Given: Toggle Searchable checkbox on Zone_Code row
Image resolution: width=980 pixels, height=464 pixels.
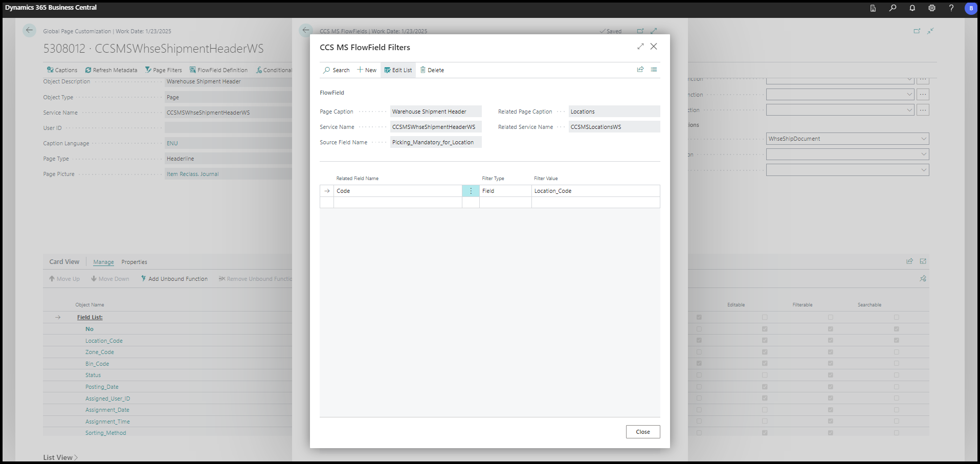Looking at the screenshot, I should 896,352.
